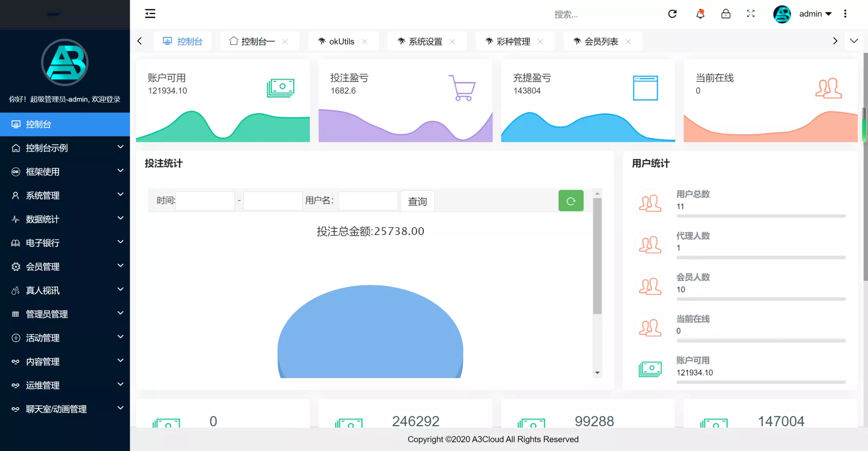The image size is (868, 451).
Task: Click the 查询 search button
Action: [x=417, y=201]
